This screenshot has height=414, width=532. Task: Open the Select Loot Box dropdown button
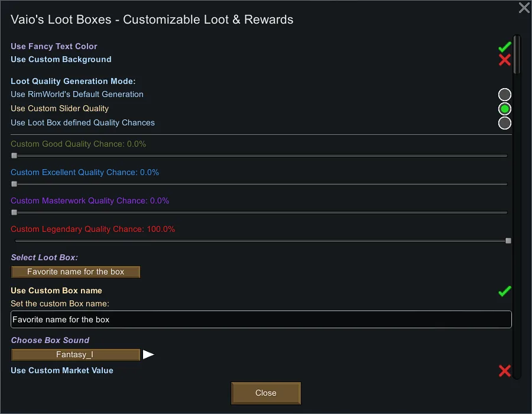pyautogui.click(x=76, y=272)
